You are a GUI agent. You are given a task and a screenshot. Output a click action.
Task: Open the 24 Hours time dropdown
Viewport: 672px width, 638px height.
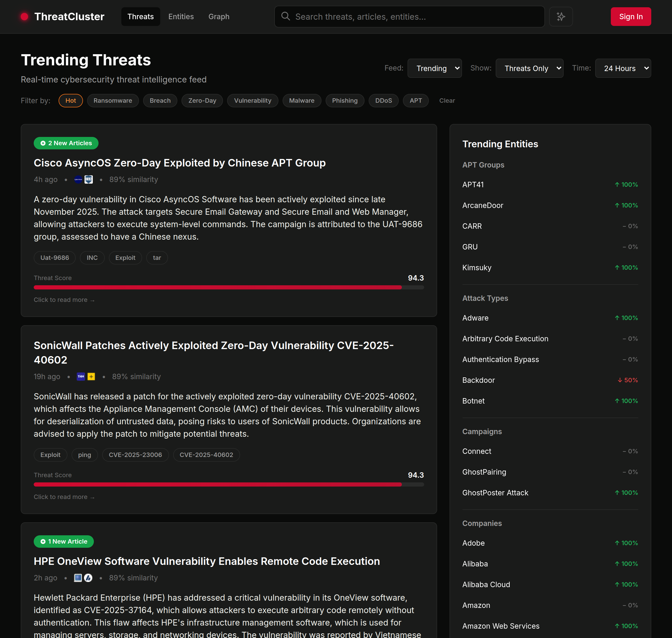[x=623, y=68]
